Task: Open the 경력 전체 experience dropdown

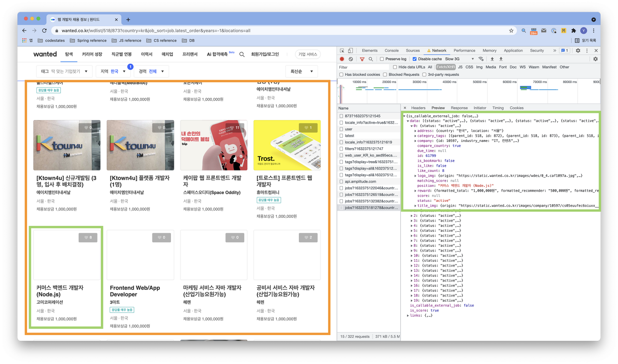Action: [151, 71]
